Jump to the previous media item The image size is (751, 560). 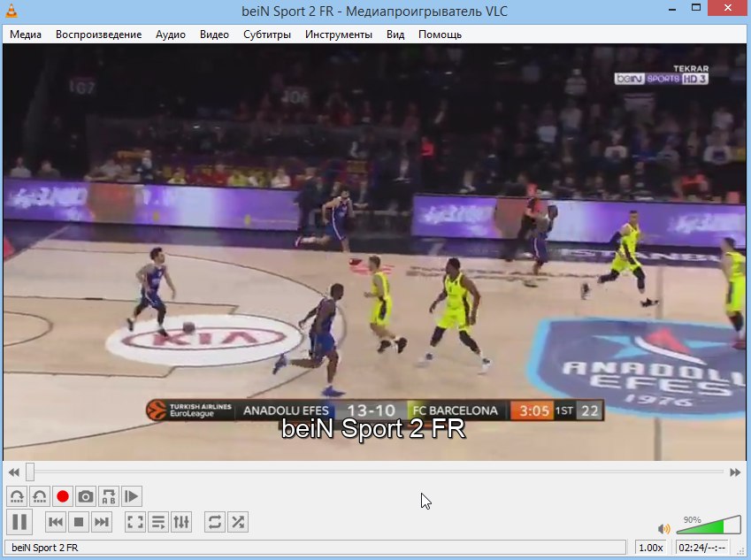click(56, 522)
